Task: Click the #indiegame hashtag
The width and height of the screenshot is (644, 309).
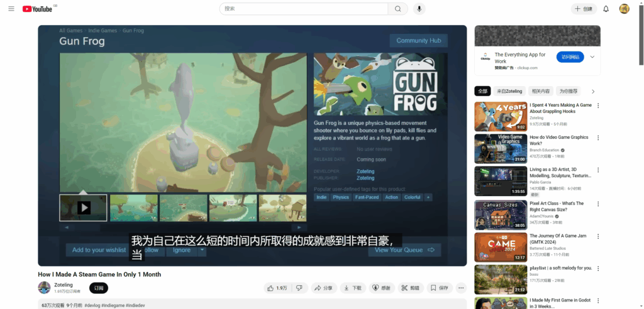Action: [x=113, y=306]
